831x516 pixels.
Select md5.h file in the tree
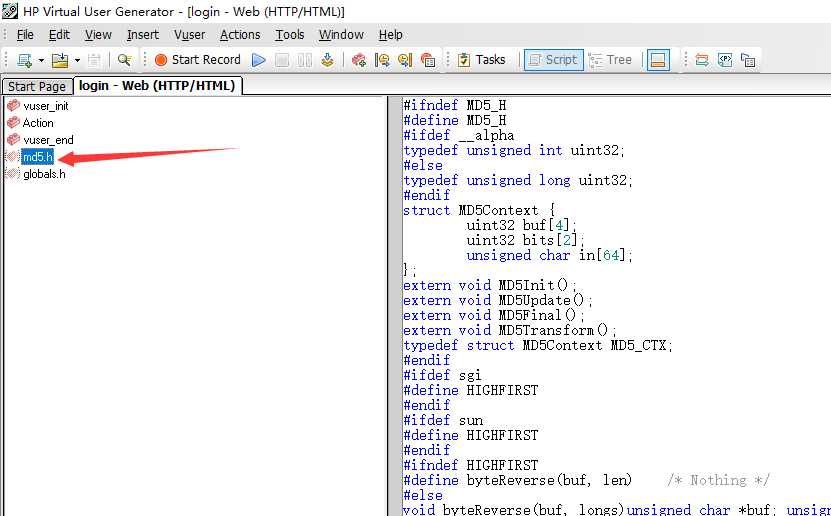38,157
